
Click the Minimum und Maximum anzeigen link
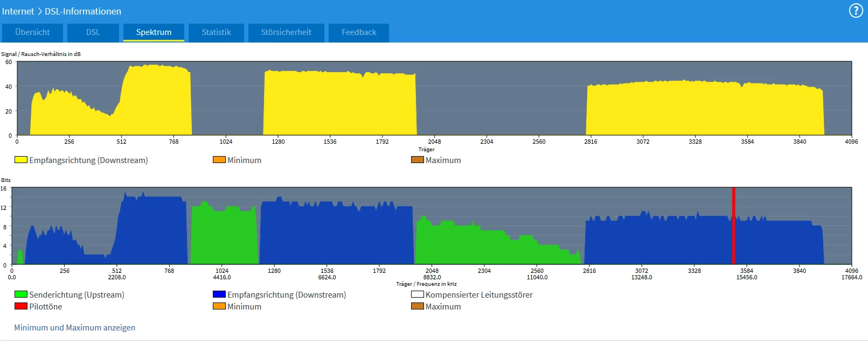tap(74, 327)
